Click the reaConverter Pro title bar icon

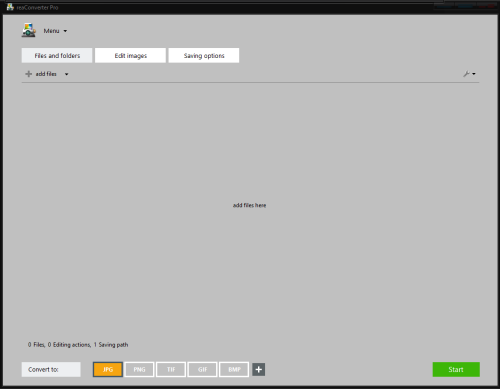coord(10,7)
